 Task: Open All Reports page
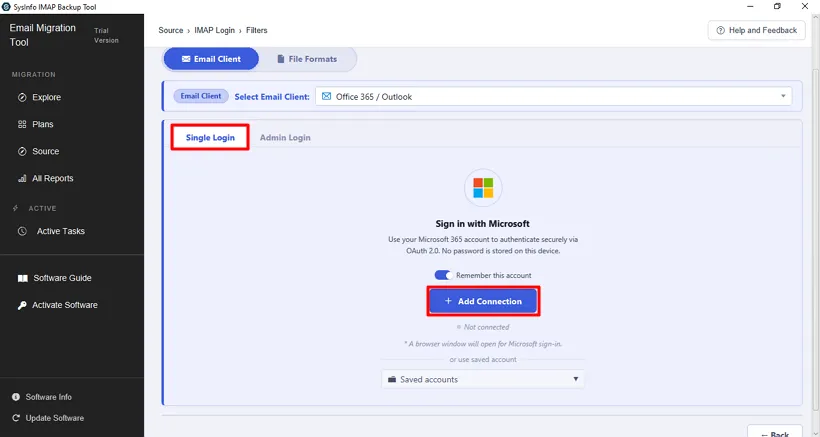pyautogui.click(x=52, y=178)
